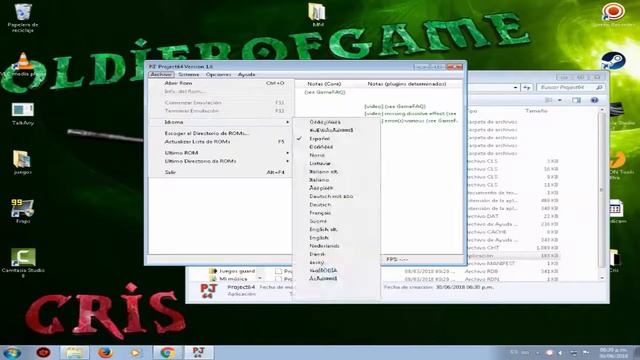Open the Sistema menu in Project64
Viewport: 640px width, 360px height.
tap(189, 75)
